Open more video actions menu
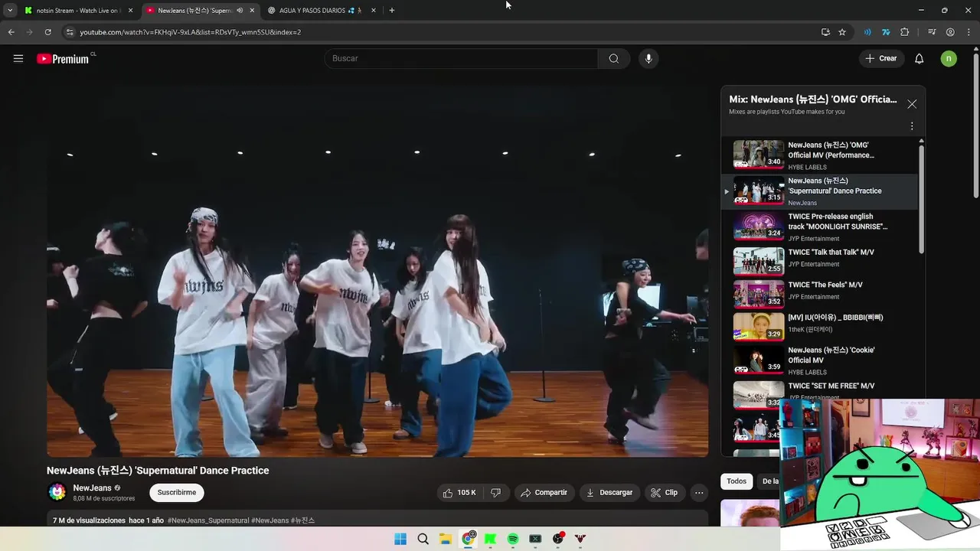 698,493
